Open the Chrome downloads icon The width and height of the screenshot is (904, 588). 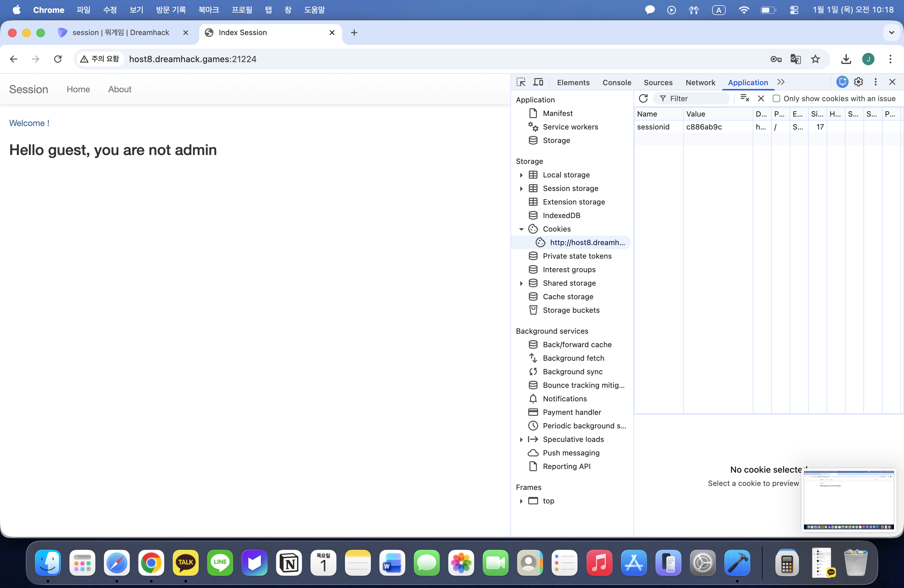[x=846, y=59]
